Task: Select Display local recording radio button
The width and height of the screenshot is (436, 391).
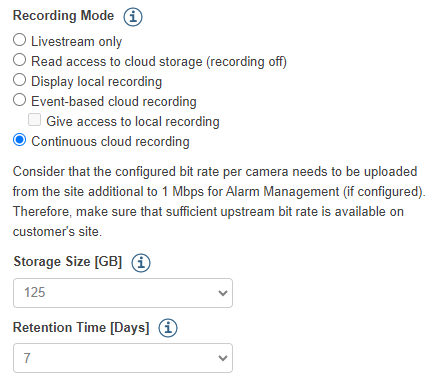Action: (19, 80)
